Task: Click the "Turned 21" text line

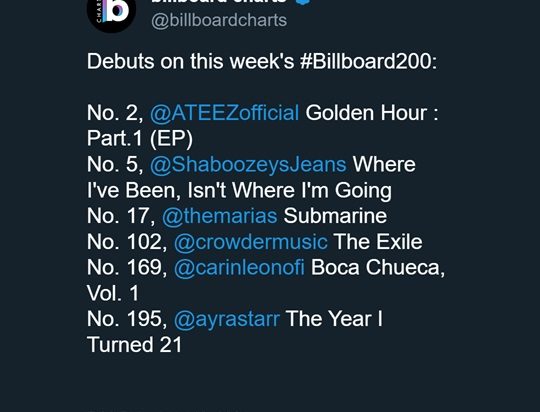Action: [x=135, y=345]
